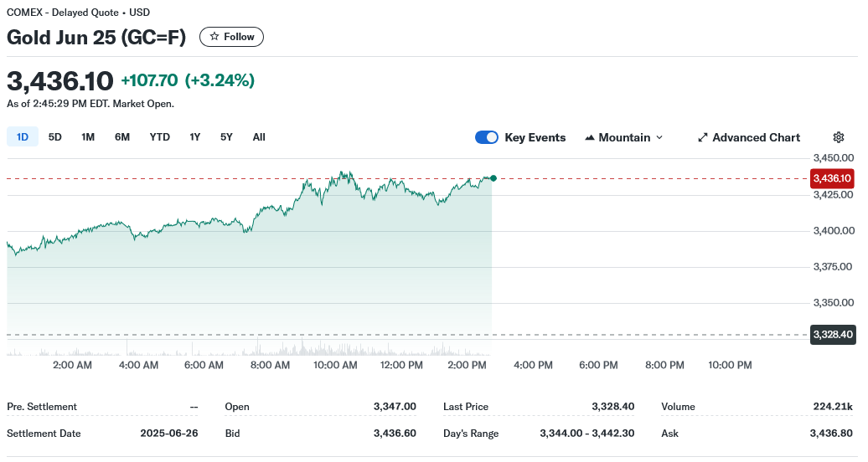Viewport: 868px width, 462px height.
Task: Select the 1D range tab
Action: [x=23, y=136]
